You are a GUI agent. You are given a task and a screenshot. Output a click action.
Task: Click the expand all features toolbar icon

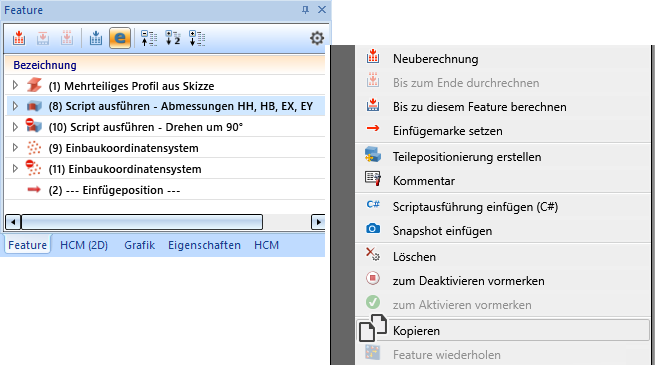click(x=197, y=38)
